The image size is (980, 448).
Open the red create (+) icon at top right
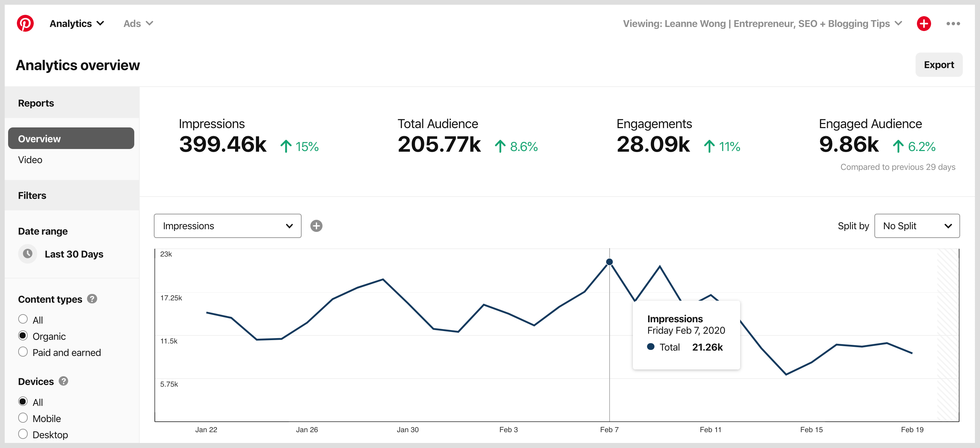coord(924,24)
